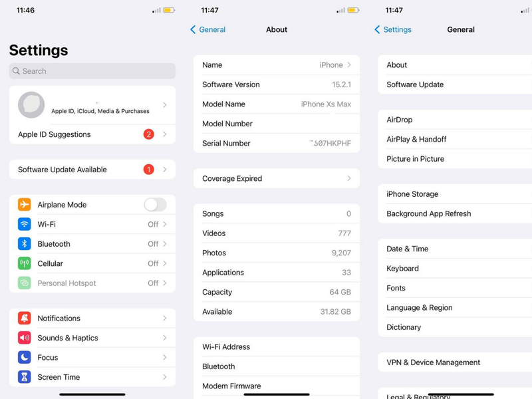This screenshot has width=532, height=399.
Task: Tap the Modem Firmware row
Action: click(x=277, y=386)
